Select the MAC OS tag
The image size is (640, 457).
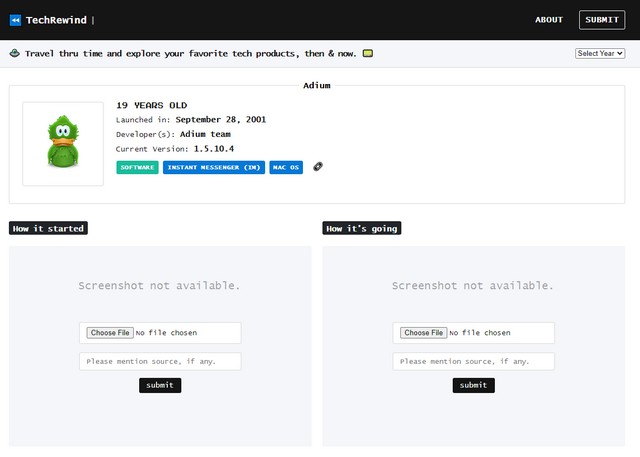pyautogui.click(x=286, y=167)
